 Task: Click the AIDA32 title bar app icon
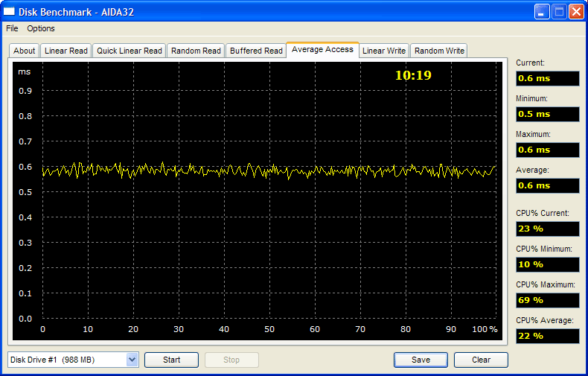point(10,12)
